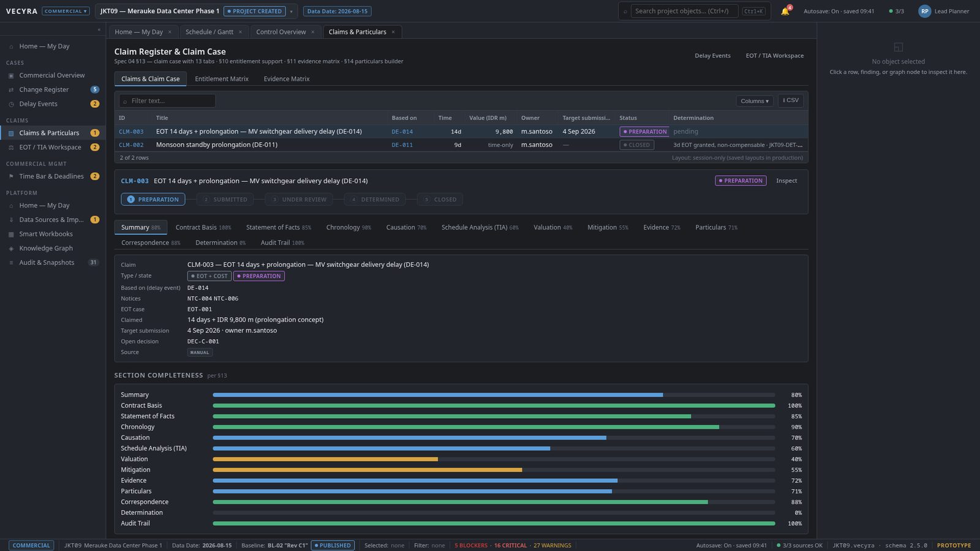Screen dimensions: 980x551
Task: Click the 3/3 sources indicator in top bar
Action: click(x=896, y=11)
